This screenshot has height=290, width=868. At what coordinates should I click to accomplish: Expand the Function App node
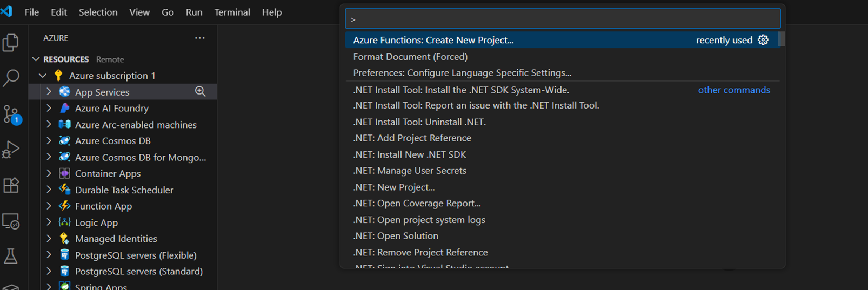49,206
